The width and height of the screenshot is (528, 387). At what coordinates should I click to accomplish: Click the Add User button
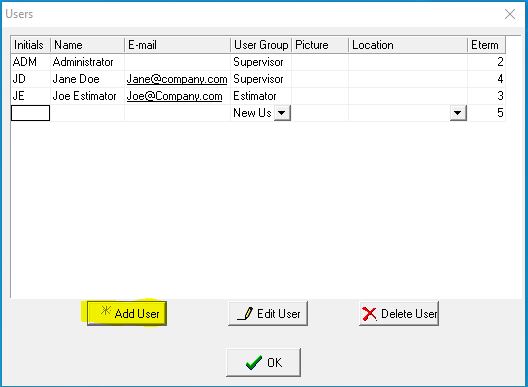click(127, 313)
